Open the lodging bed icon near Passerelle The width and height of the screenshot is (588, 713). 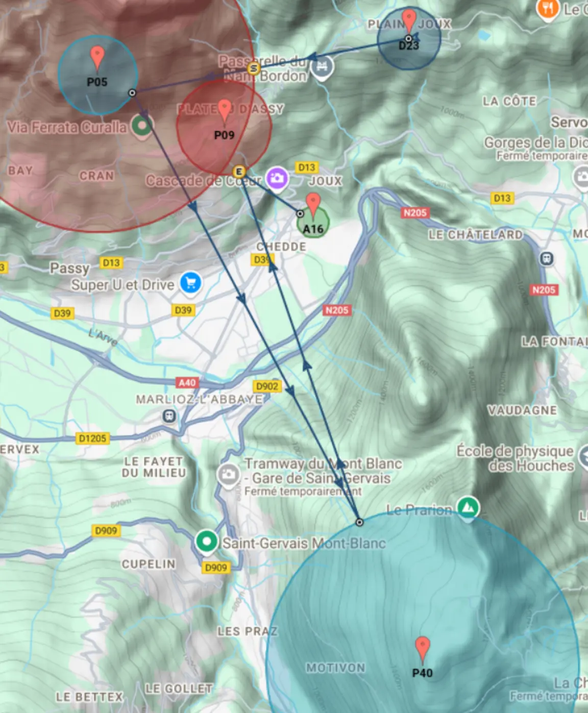pyautogui.click(x=322, y=67)
